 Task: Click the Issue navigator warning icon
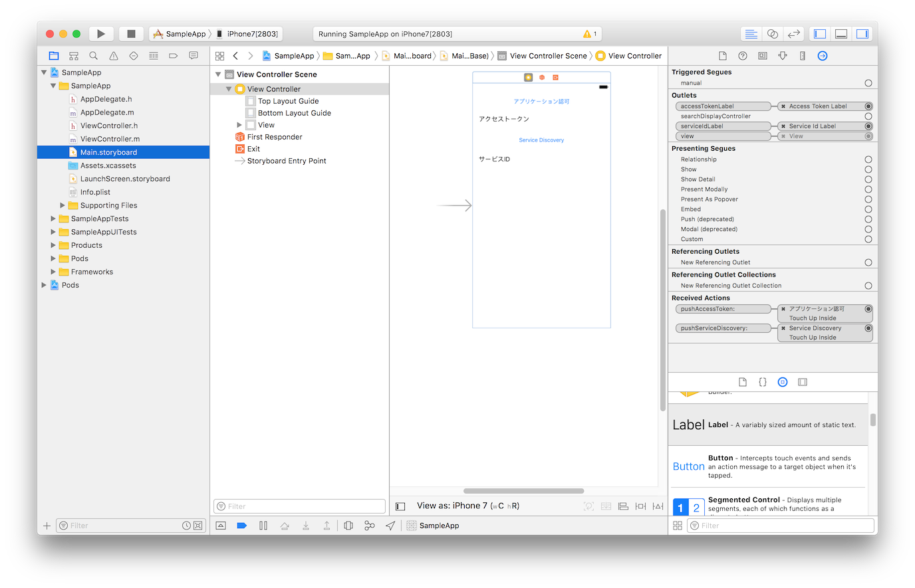[114, 56]
